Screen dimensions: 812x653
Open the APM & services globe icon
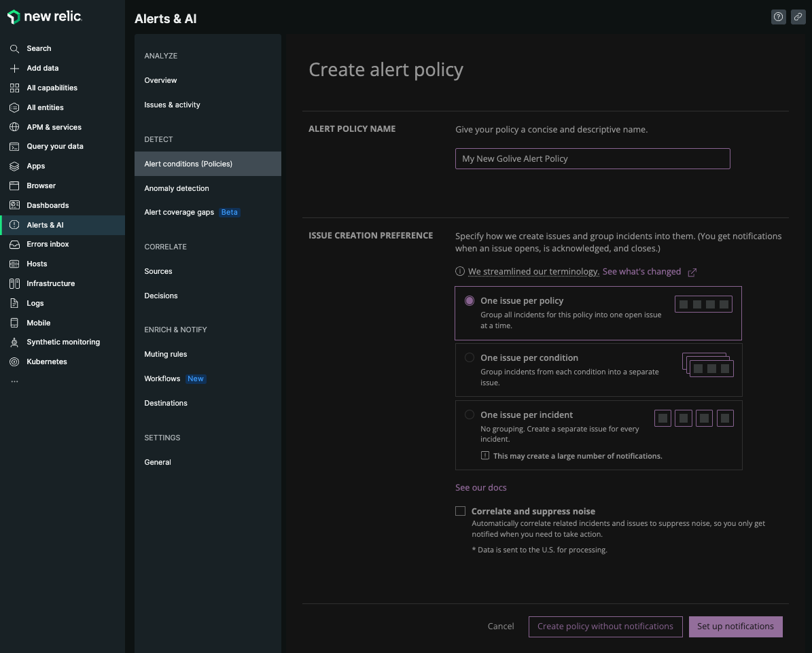pos(14,127)
